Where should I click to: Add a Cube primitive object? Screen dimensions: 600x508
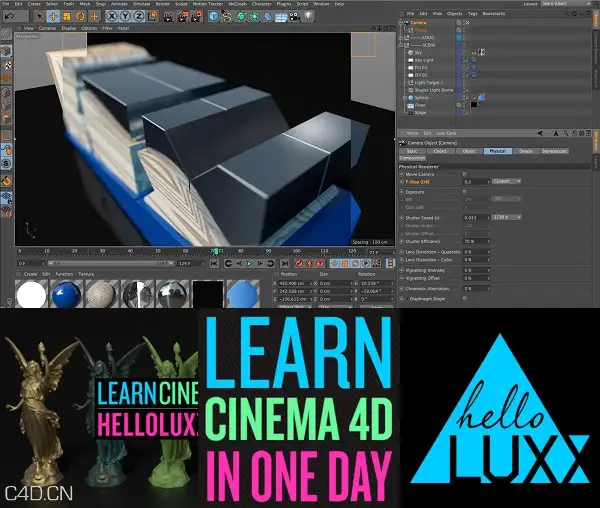tap(214, 16)
